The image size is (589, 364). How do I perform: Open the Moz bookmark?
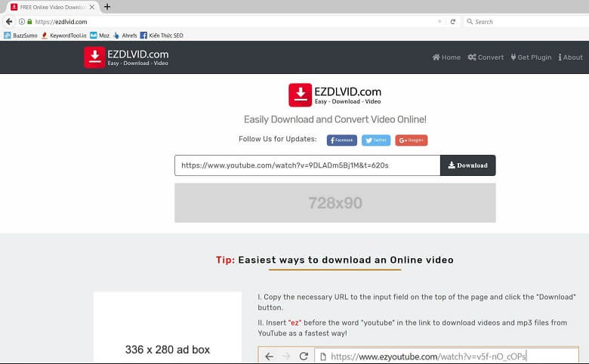pos(100,35)
